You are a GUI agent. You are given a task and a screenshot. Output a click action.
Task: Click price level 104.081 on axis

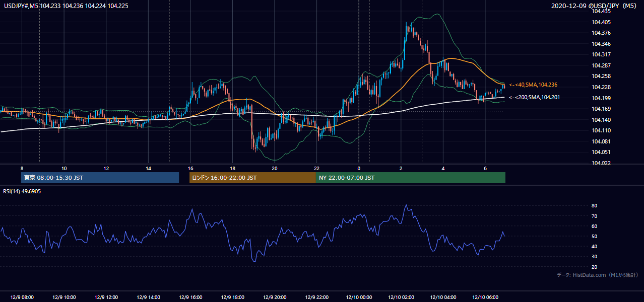pos(602,141)
